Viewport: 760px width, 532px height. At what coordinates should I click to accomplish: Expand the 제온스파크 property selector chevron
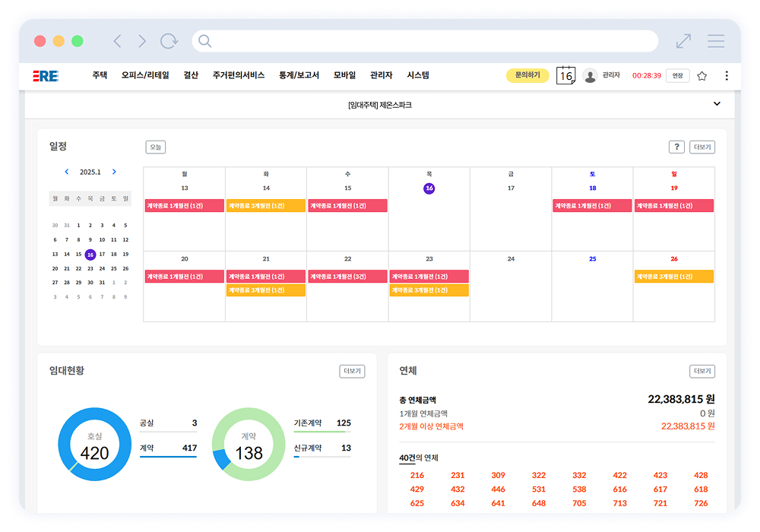tap(717, 104)
